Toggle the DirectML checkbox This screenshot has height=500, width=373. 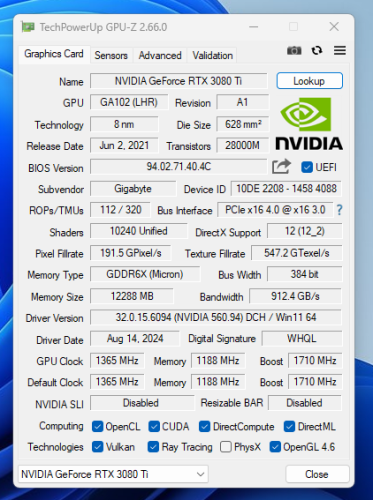(x=289, y=426)
